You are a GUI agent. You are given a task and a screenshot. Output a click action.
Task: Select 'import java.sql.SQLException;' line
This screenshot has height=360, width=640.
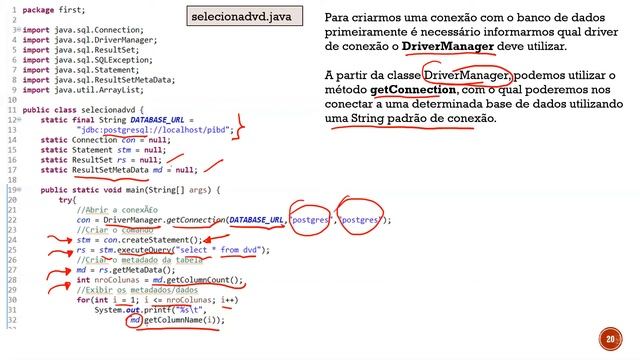(87, 60)
